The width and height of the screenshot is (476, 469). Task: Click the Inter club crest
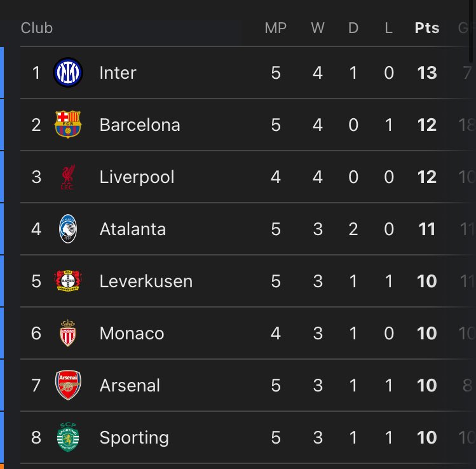pos(68,72)
